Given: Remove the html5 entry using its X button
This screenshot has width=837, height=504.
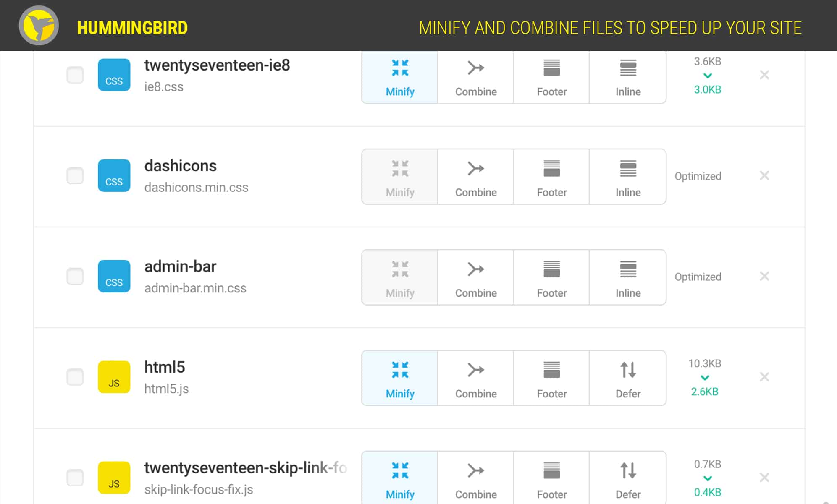Looking at the screenshot, I should [765, 377].
